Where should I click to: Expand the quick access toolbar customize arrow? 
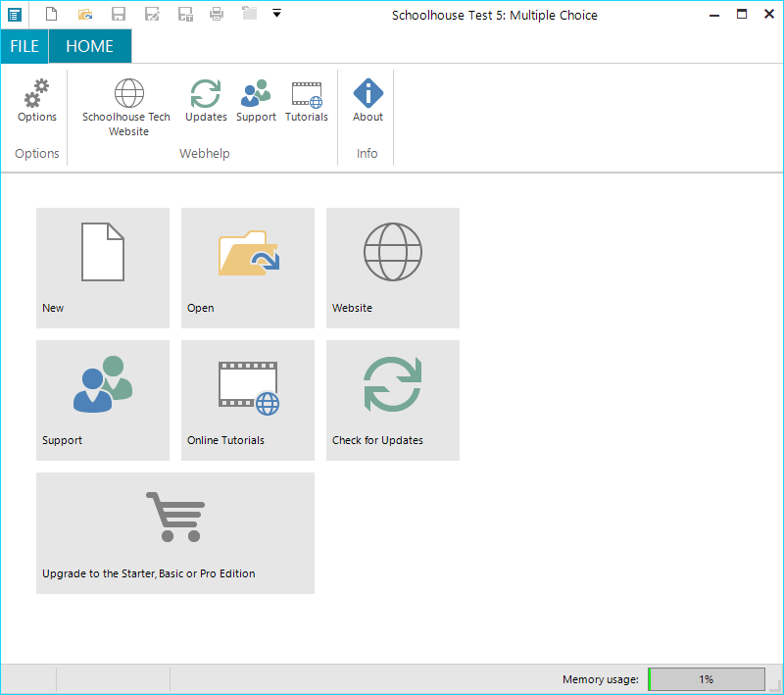[276, 14]
